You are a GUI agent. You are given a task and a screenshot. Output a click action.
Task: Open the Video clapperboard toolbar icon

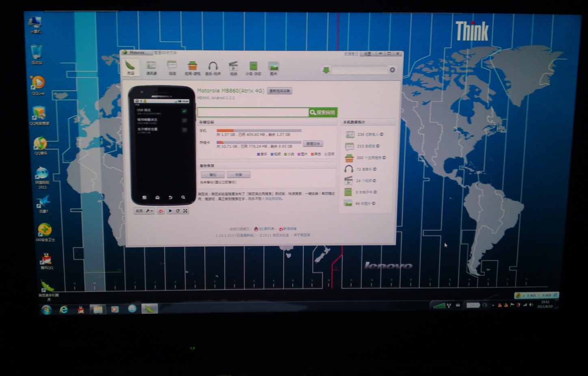pyautogui.click(x=233, y=67)
